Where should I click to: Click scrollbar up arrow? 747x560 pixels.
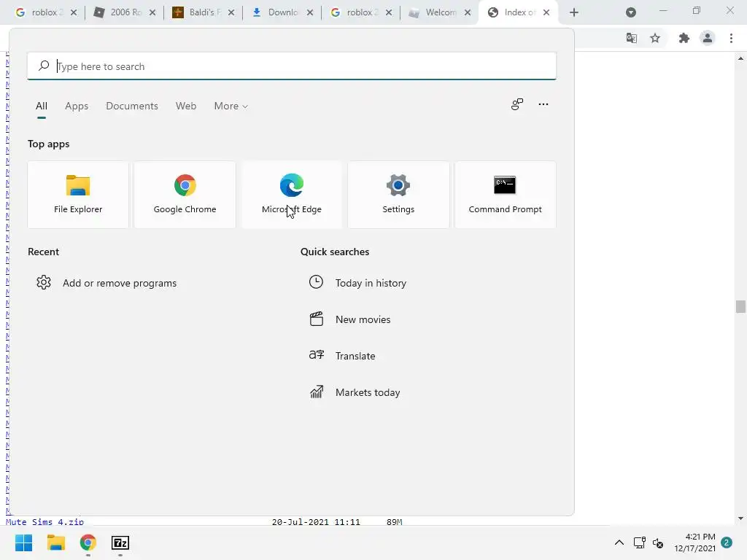point(740,58)
